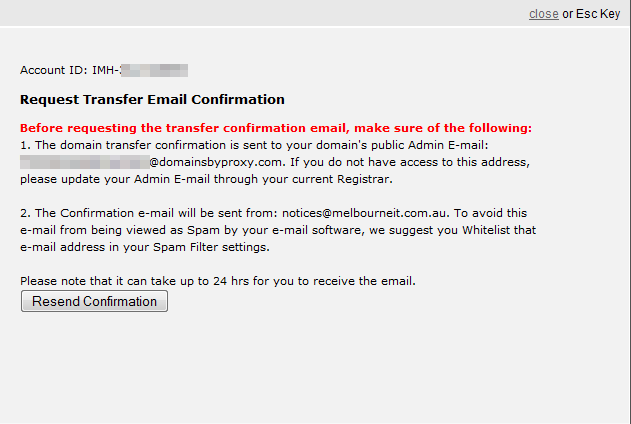The width and height of the screenshot is (631, 424).
Task: Click the @domainsbyproxy.com email domain text
Action: tap(217, 160)
